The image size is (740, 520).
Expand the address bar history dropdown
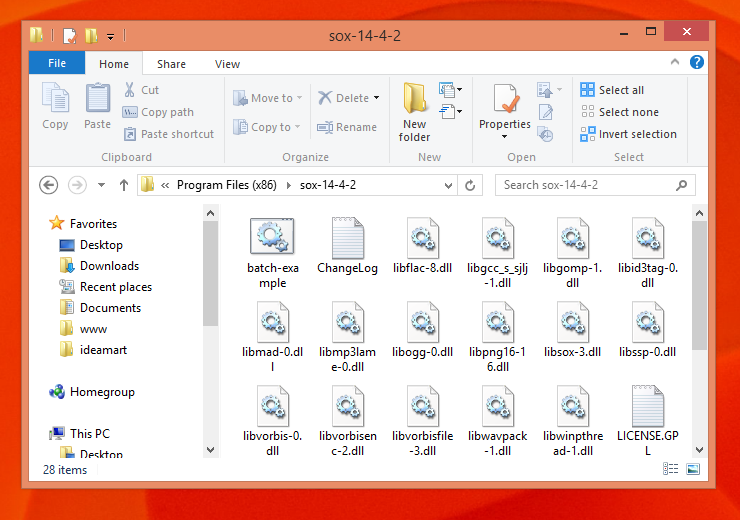coord(448,185)
